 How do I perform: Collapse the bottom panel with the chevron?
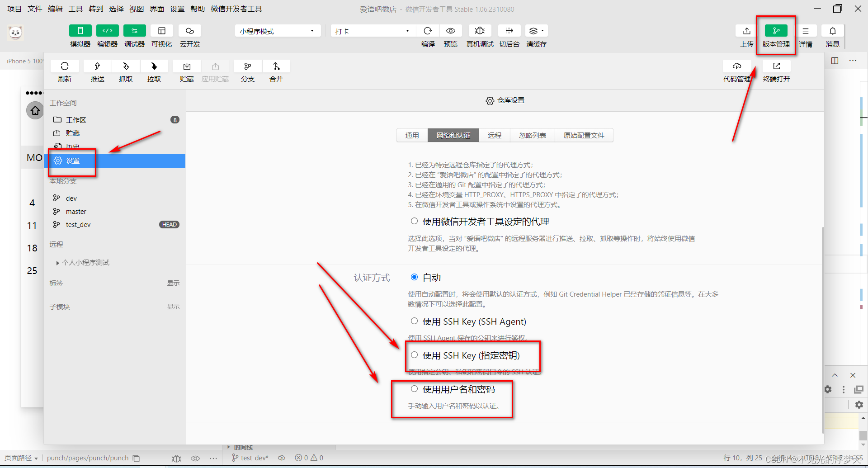pos(835,375)
